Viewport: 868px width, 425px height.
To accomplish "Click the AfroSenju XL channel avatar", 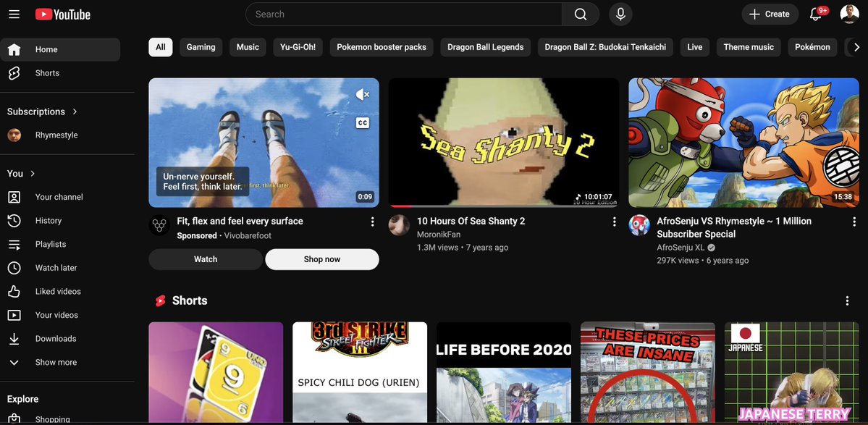I will coord(639,225).
